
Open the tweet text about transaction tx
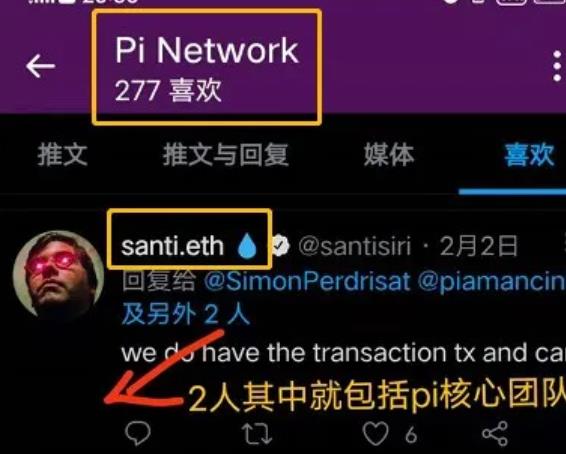tap(344, 353)
